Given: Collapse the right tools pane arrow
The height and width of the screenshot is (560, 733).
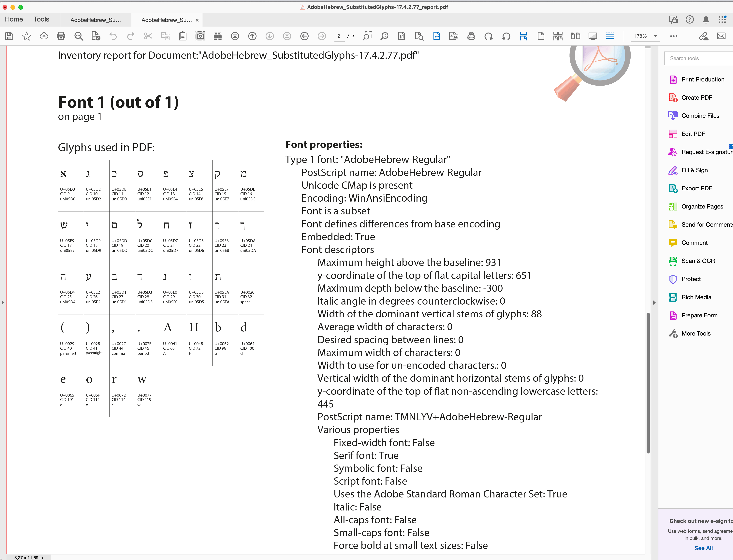Looking at the screenshot, I should [654, 303].
